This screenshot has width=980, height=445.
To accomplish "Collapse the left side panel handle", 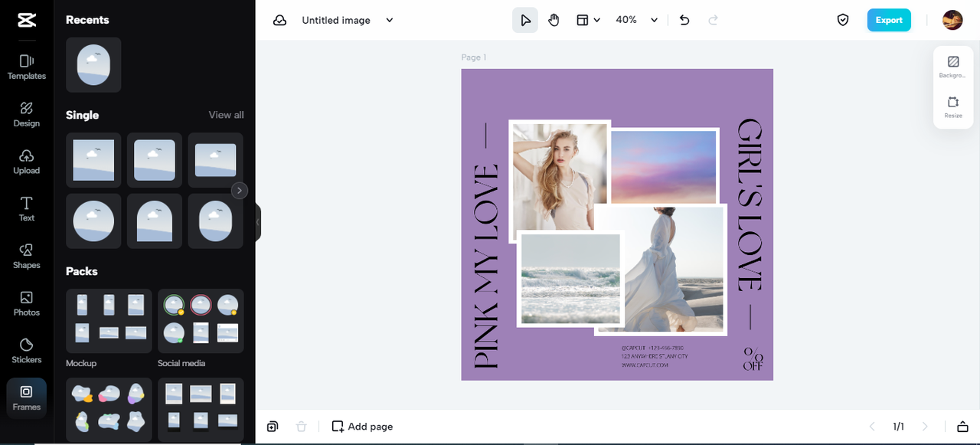I will point(258,222).
